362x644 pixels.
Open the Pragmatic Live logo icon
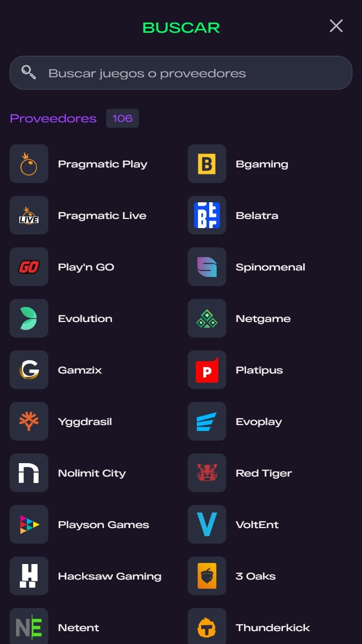29,215
